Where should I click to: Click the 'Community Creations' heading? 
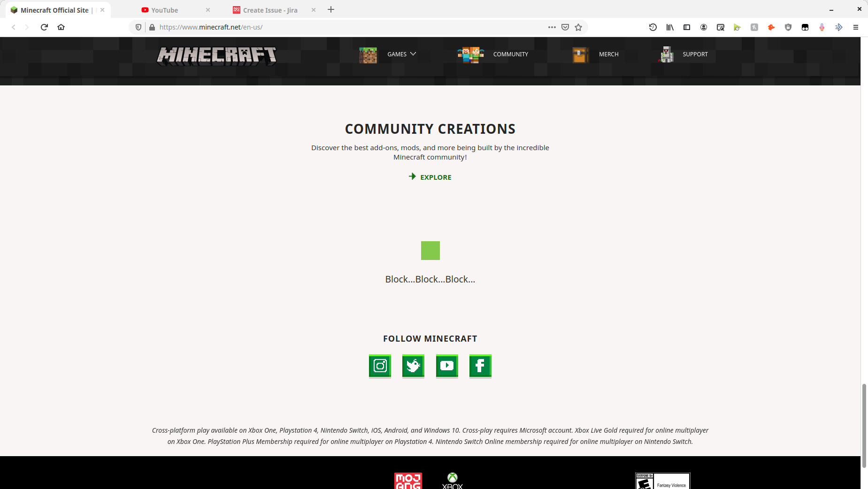coord(430,129)
